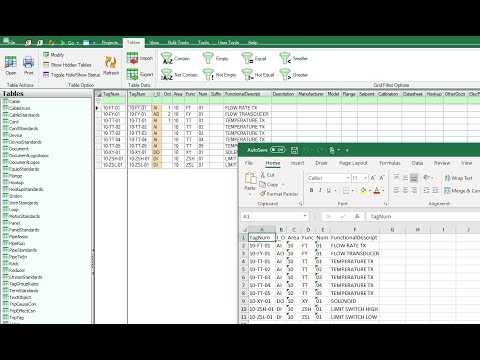Image resolution: width=480 pixels, height=360 pixels.
Task: Click Excel Format Painter button
Action: [279, 194]
